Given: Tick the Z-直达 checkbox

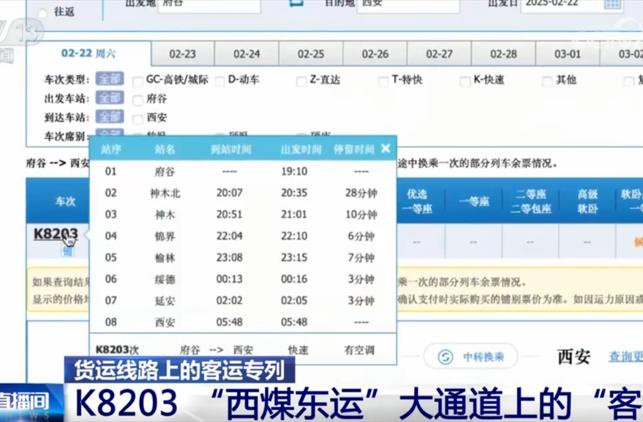Looking at the screenshot, I should pos(299,80).
